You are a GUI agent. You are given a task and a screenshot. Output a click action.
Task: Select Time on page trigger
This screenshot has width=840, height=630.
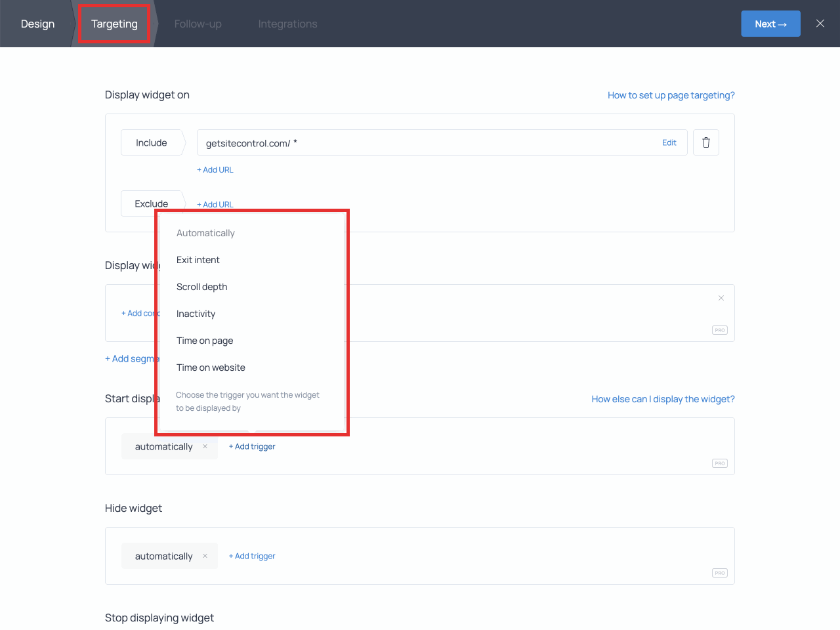coord(205,341)
